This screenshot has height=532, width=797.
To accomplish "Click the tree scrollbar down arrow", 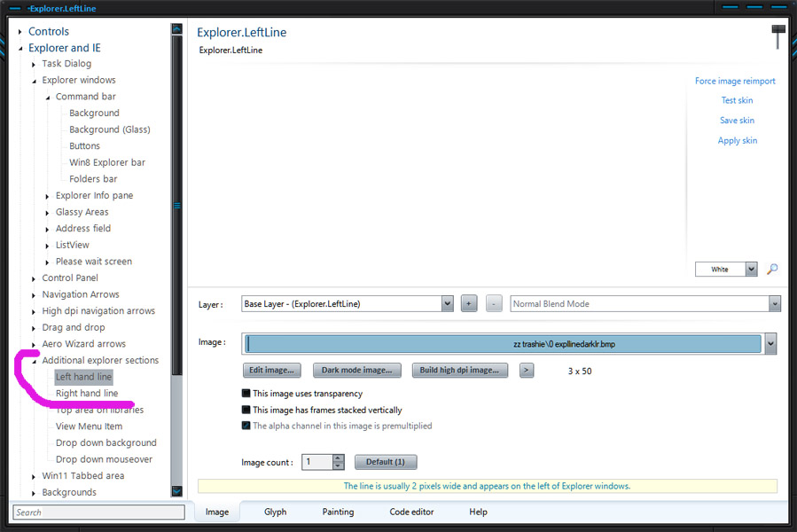I will pos(176,490).
